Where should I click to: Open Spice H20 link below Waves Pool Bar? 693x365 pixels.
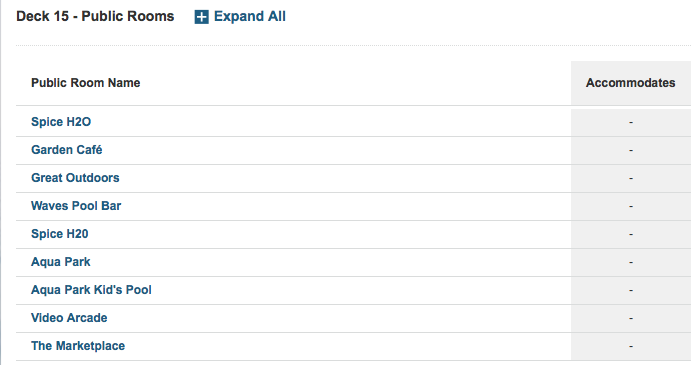(x=60, y=234)
